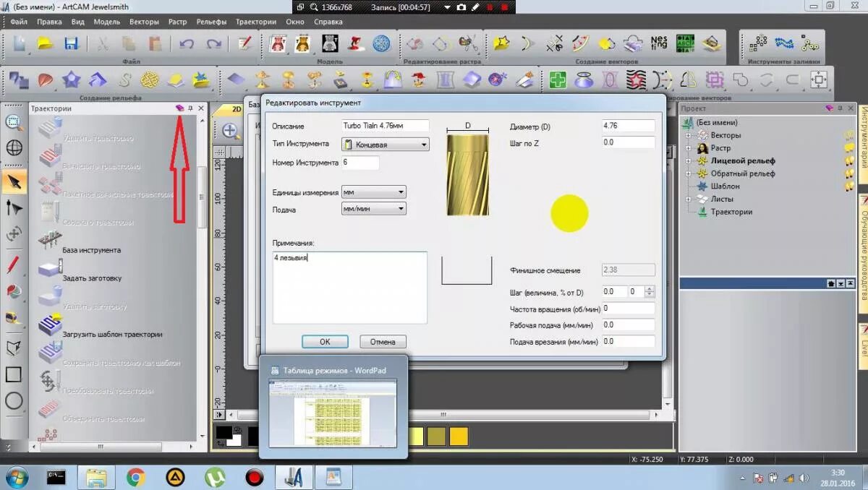The width and height of the screenshot is (868, 490).
Task: Toggle visibility bulb for Растр
Action: click(x=849, y=148)
